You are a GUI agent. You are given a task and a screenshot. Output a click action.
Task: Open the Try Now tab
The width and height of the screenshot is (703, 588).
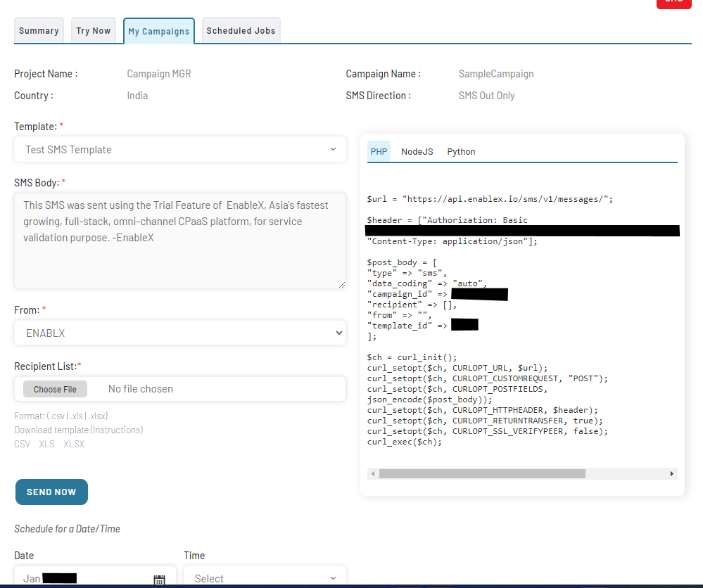point(94,31)
